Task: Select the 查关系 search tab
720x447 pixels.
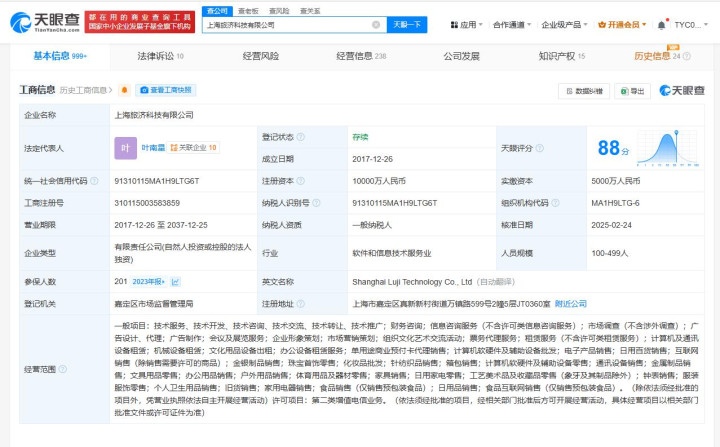Action: pos(310,11)
